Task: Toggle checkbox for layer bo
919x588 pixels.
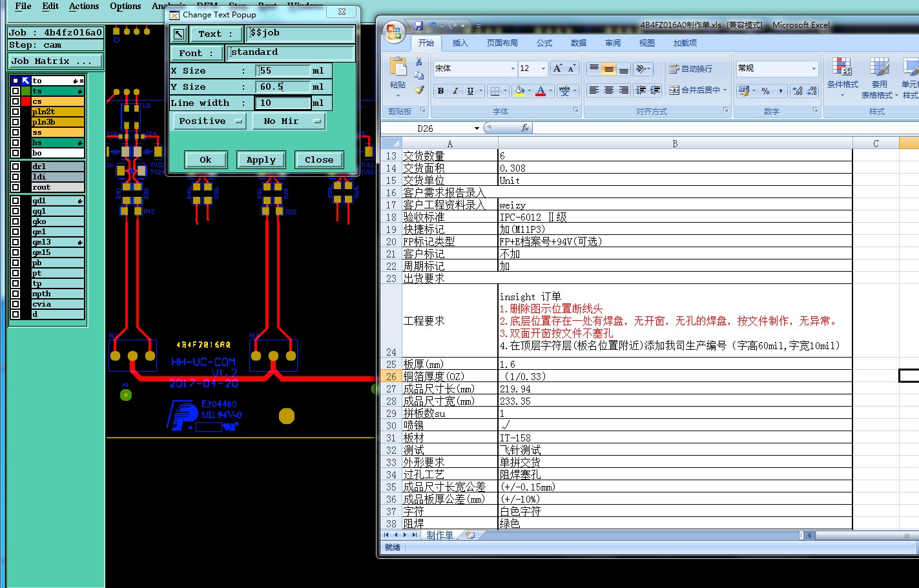Action: point(15,153)
